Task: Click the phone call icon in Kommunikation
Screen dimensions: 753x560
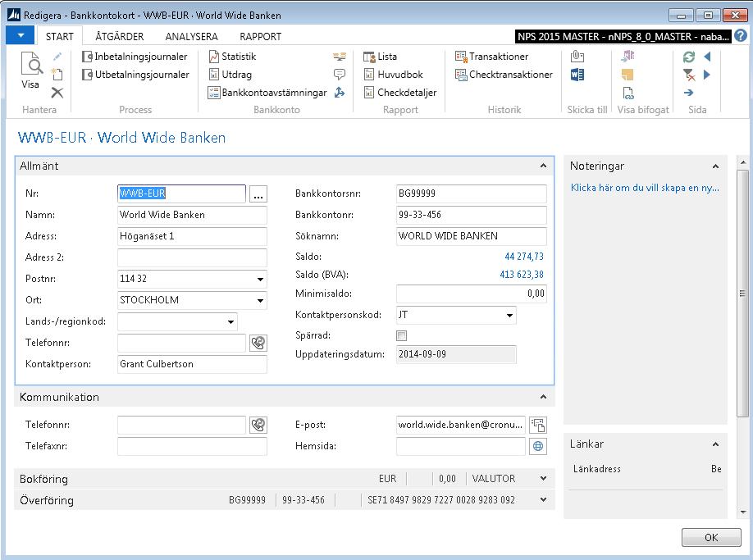Action: pos(258,425)
